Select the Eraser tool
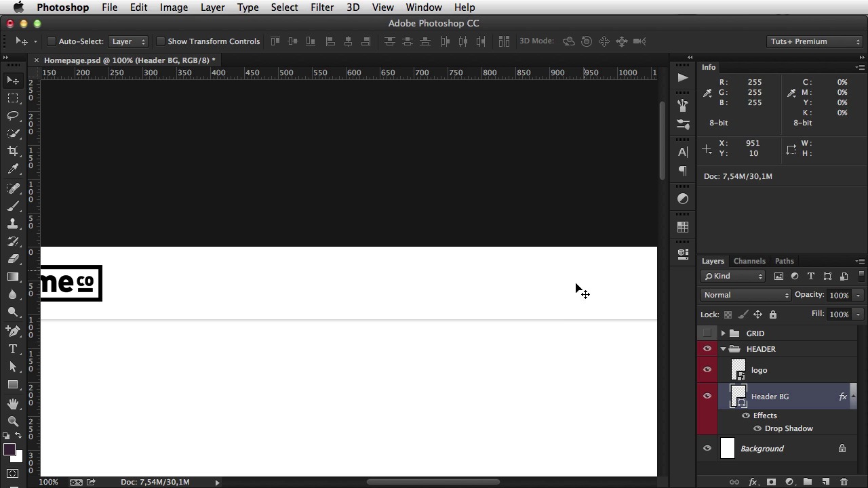The image size is (868, 488). click(13, 259)
